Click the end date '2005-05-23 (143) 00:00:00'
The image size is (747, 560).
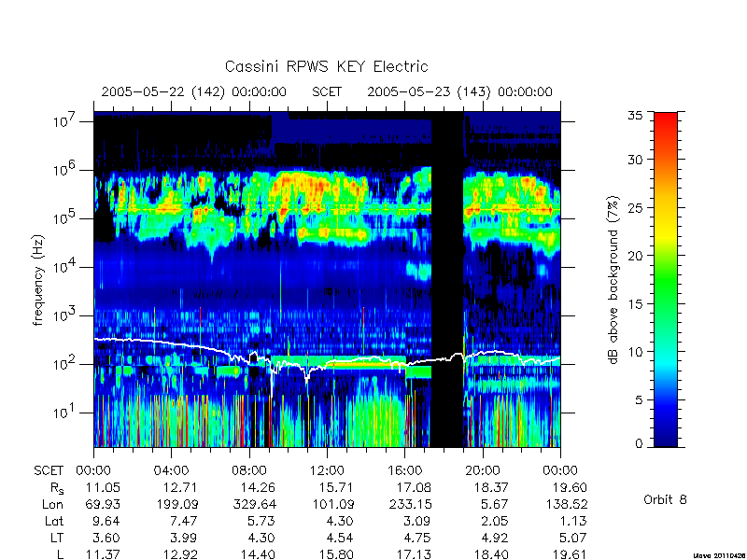click(x=459, y=91)
